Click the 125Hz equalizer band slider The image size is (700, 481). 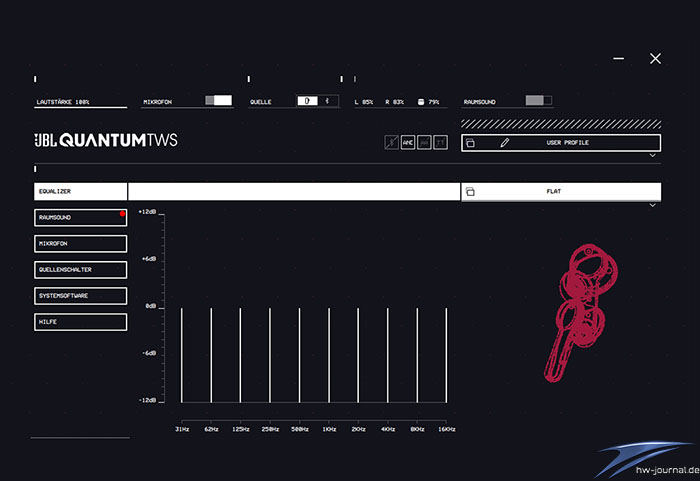pos(240,355)
